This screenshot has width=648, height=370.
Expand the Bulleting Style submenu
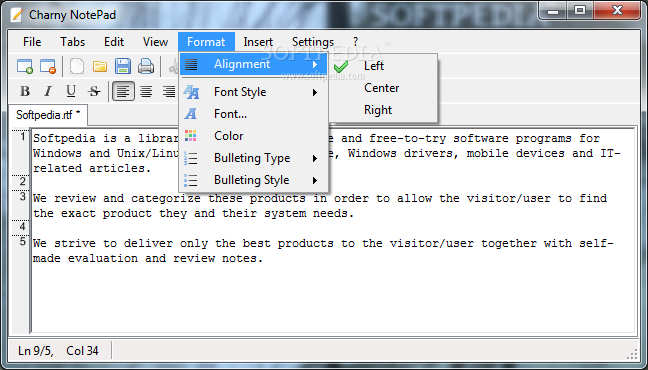tap(254, 180)
